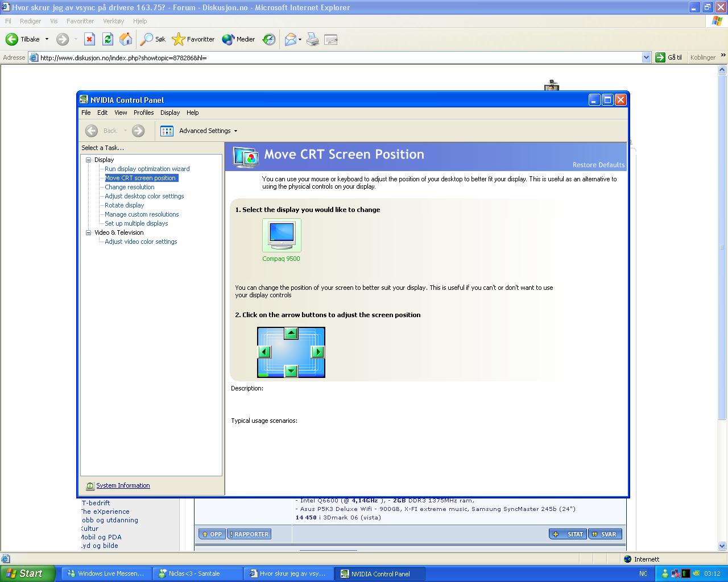Click the edit page icon beside print
The height and width of the screenshot is (582, 728).
tap(330, 39)
